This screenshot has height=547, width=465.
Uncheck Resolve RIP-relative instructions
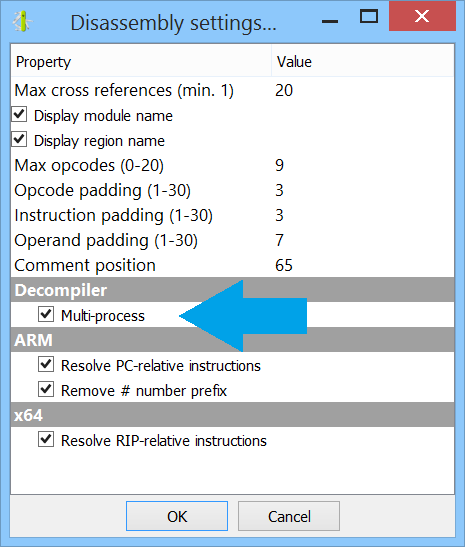(x=46, y=440)
